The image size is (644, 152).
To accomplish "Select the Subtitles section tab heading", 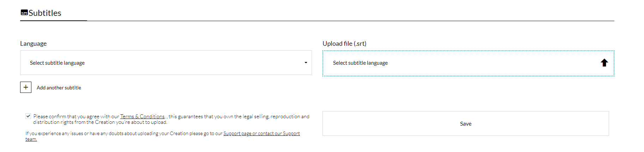I will 45,13.
